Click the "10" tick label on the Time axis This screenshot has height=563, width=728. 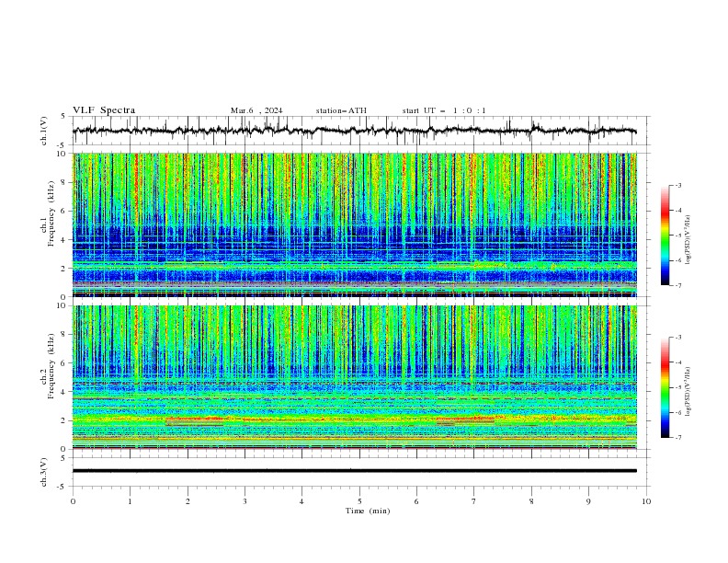click(646, 501)
